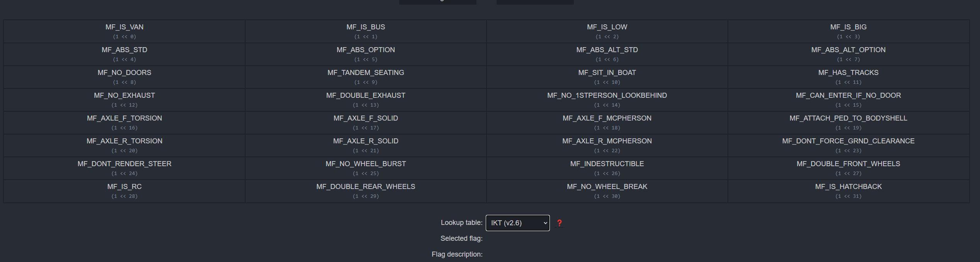980x262 pixels.
Task: Toggle MF_DONT_RENDER_STEER flag
Action: pos(124,168)
